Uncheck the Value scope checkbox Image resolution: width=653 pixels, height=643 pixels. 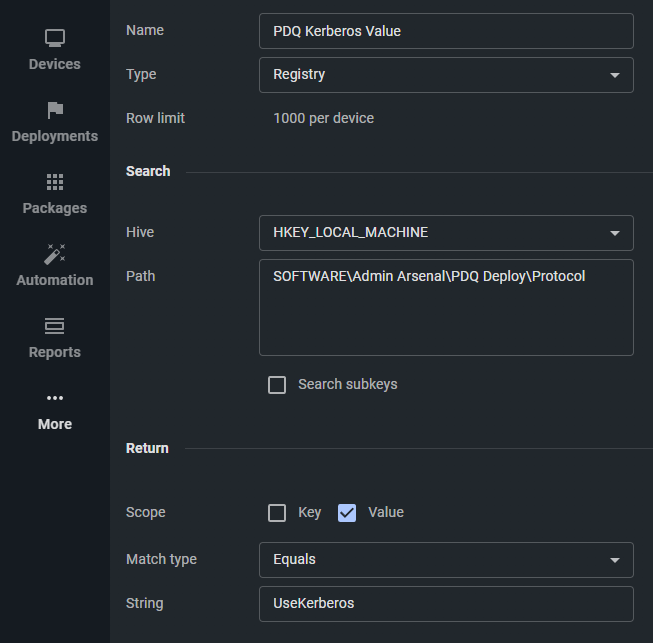[347, 513]
